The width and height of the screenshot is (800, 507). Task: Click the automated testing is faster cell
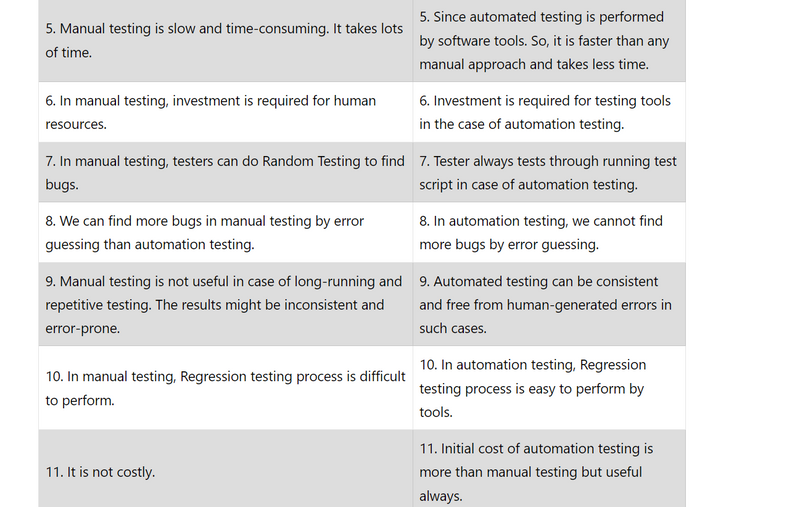click(548, 41)
